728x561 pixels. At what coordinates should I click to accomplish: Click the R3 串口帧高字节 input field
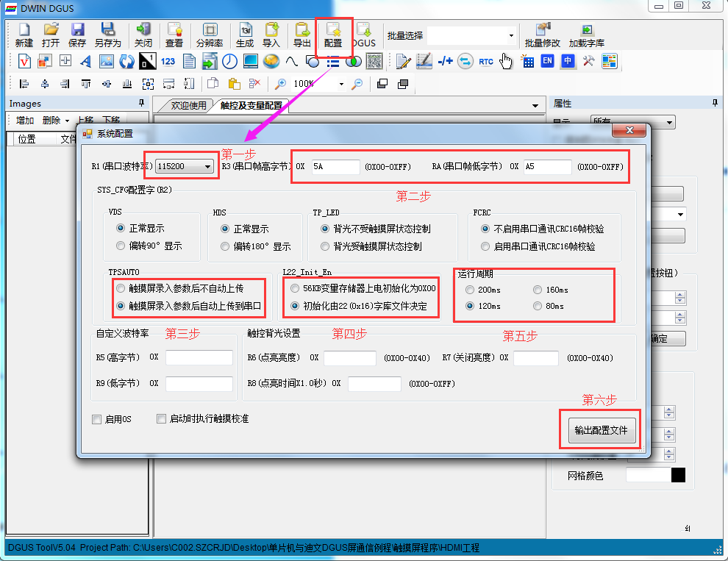[335, 166]
